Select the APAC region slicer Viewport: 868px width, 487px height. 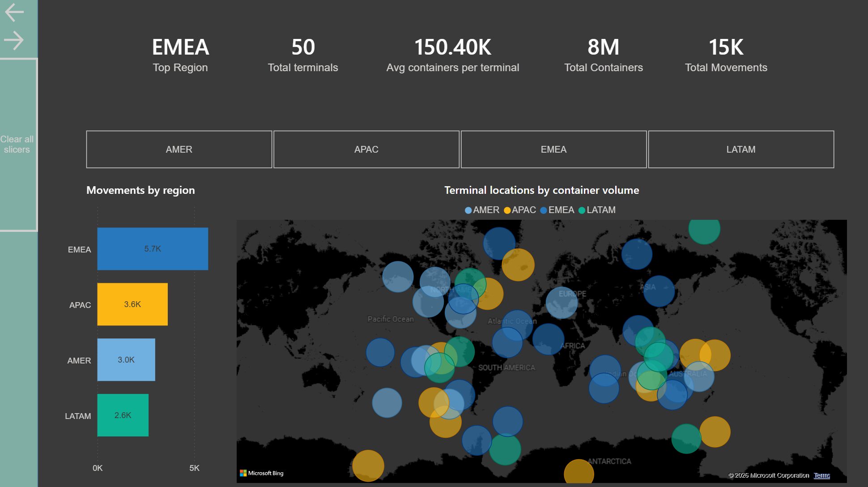[366, 150]
